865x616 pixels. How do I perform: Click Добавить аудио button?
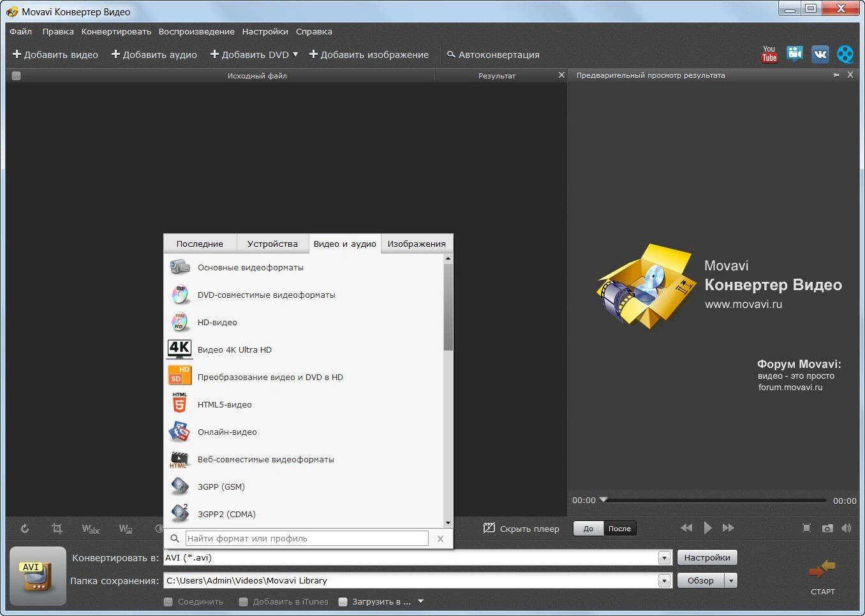(x=154, y=54)
